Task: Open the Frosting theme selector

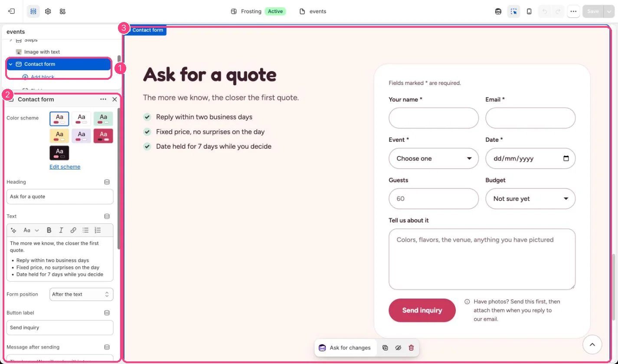Action: [x=258, y=11]
